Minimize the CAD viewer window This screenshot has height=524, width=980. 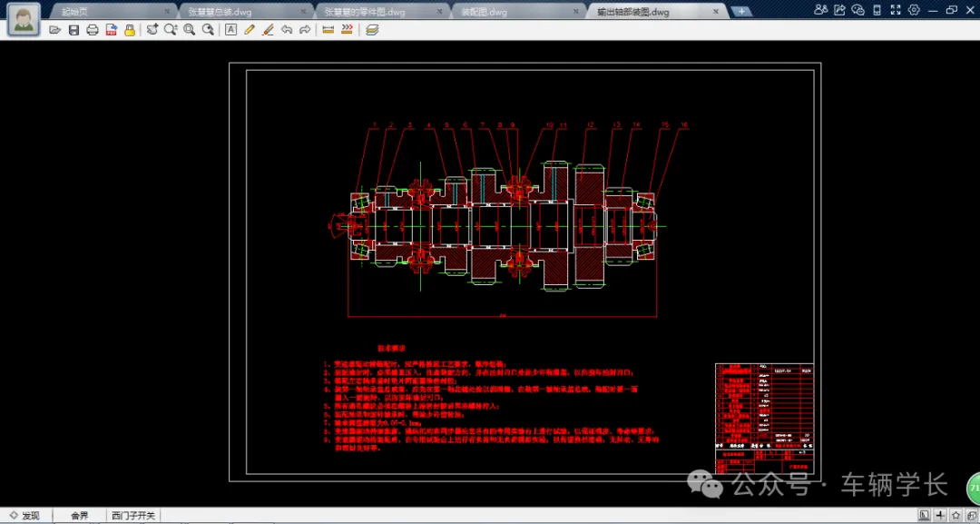click(x=934, y=9)
